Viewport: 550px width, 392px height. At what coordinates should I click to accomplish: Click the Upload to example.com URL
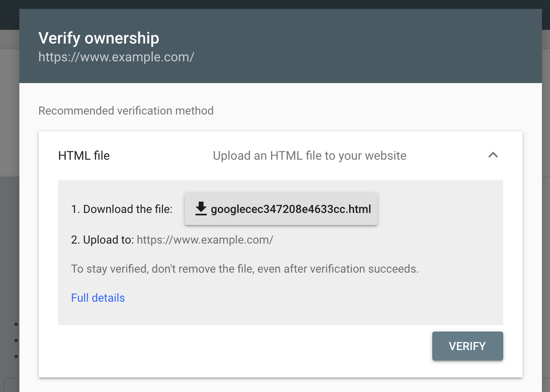(205, 240)
